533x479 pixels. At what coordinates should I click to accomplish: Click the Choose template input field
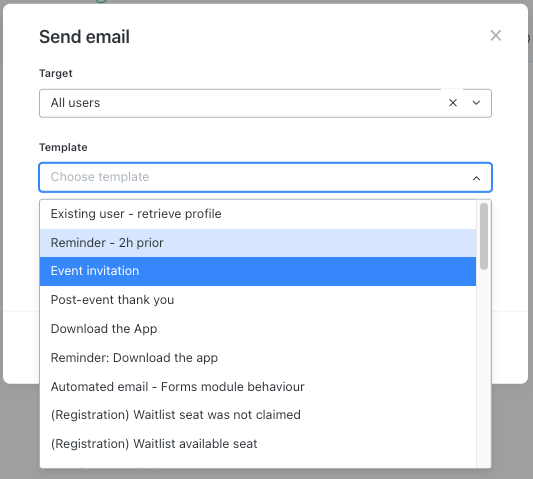(265, 177)
